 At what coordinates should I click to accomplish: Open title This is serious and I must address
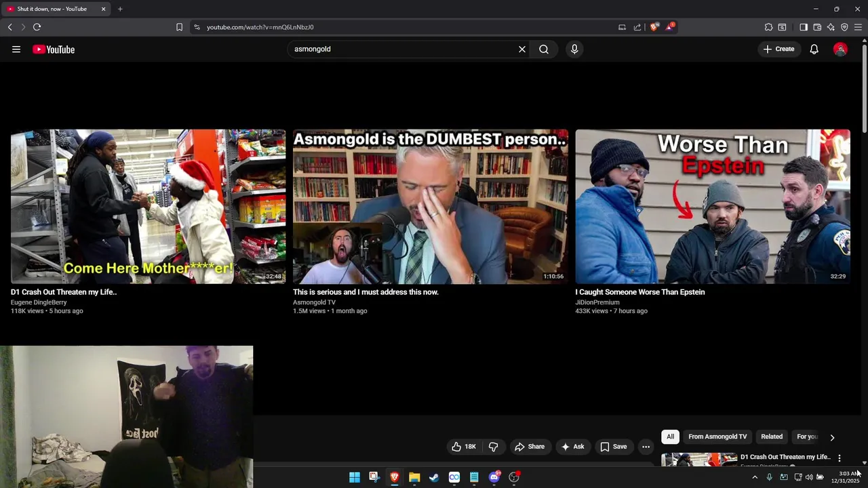tap(366, 292)
